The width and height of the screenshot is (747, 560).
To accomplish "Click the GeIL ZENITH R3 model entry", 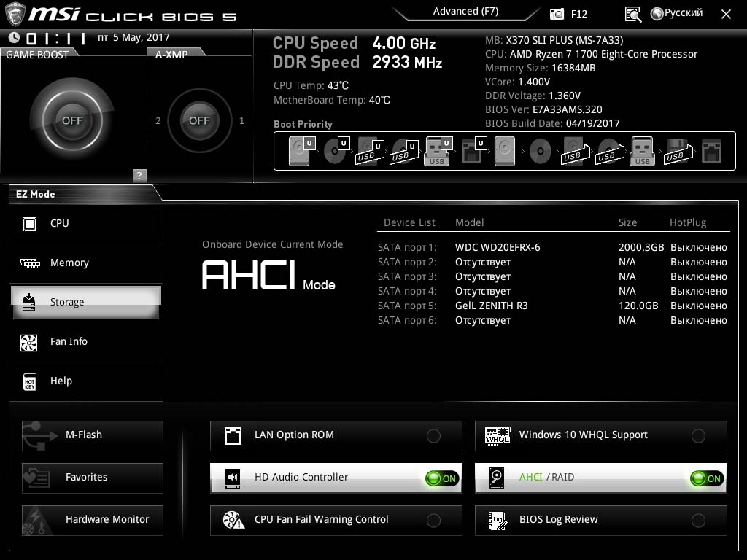I will point(491,306).
